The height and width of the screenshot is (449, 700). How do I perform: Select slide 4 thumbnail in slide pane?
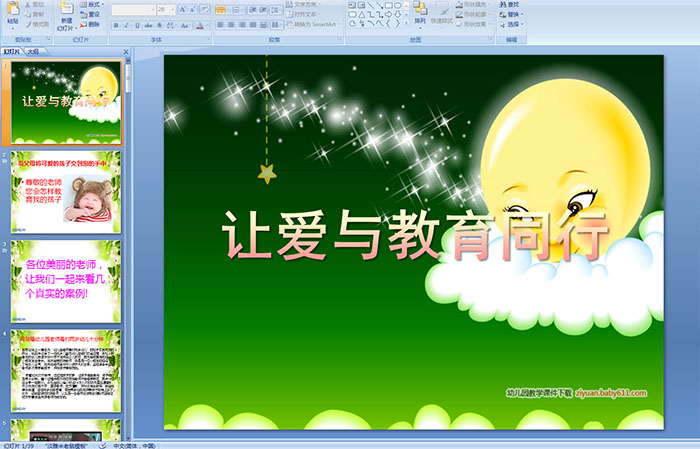(66, 370)
